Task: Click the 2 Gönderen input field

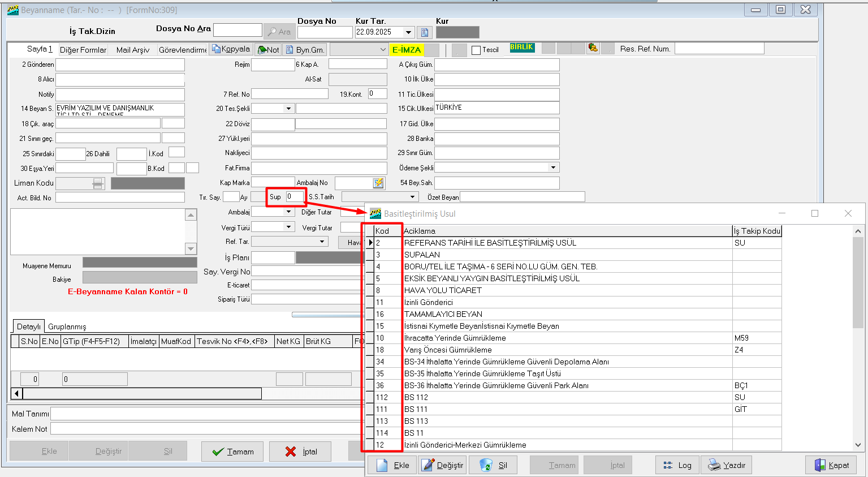Action: [x=120, y=65]
